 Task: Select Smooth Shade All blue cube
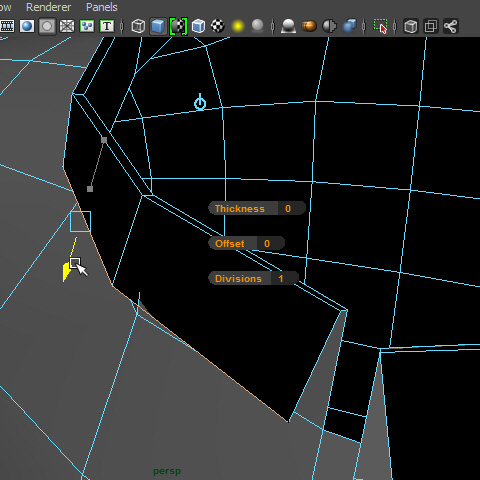coord(158,26)
